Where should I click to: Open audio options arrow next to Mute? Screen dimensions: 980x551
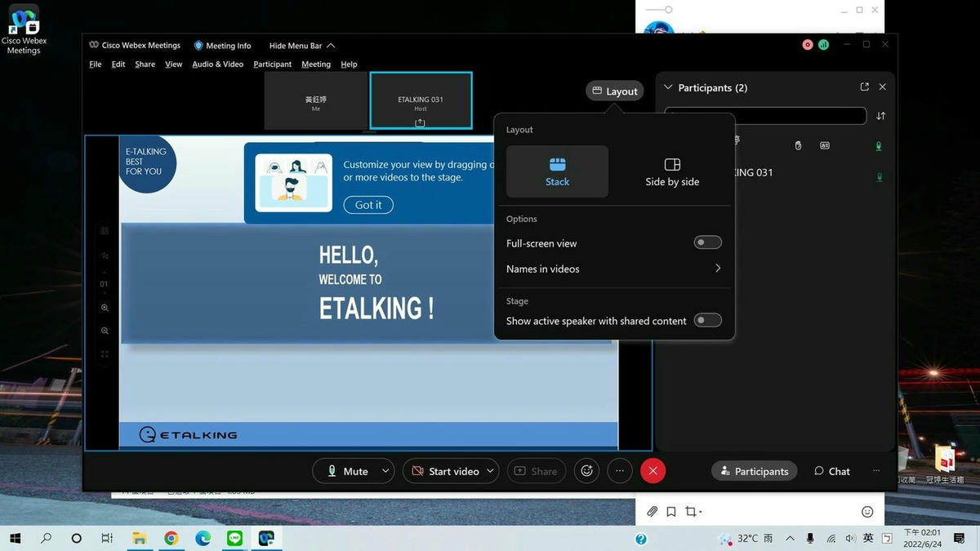(x=385, y=471)
